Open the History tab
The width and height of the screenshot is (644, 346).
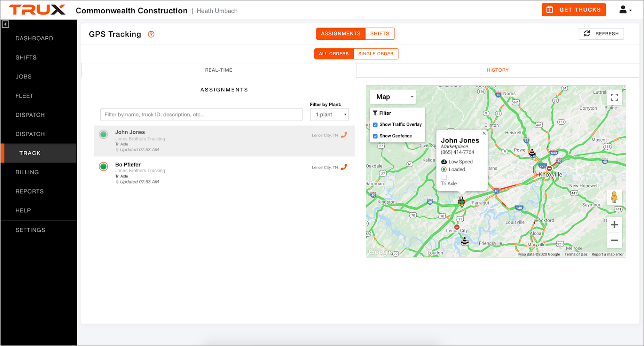pos(497,70)
